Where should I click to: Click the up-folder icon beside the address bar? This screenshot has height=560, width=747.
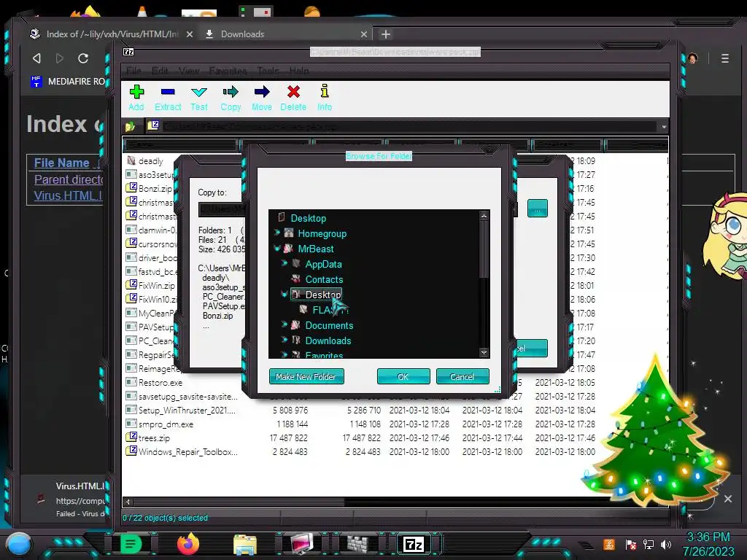tap(130, 127)
